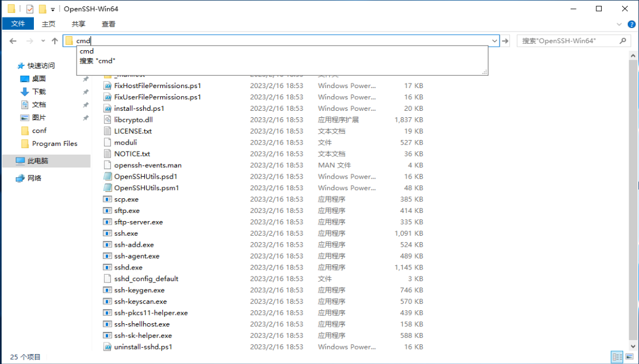Click the file list scrollbar up arrow
Viewport: 639px width, 364px height.
(633, 56)
